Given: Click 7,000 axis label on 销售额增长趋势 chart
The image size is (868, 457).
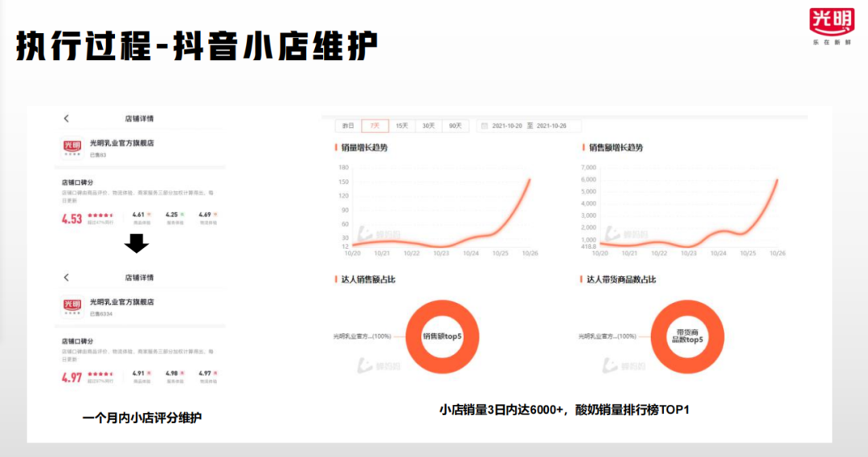Looking at the screenshot, I should tap(588, 168).
